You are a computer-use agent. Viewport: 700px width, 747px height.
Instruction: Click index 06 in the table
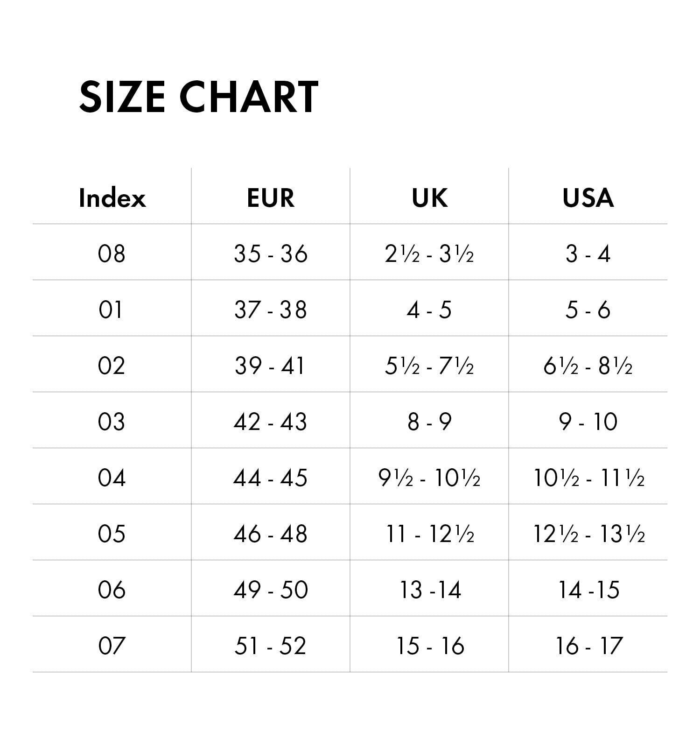(112, 590)
